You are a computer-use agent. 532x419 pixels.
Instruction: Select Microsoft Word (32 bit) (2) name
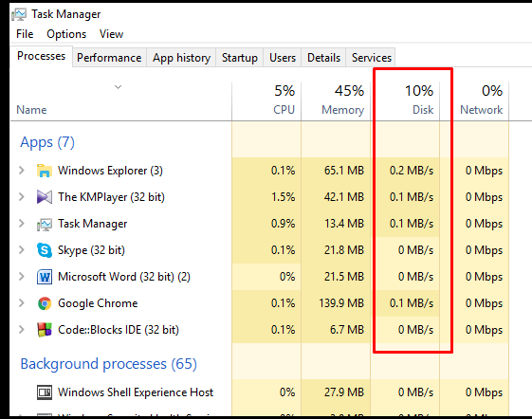point(124,277)
